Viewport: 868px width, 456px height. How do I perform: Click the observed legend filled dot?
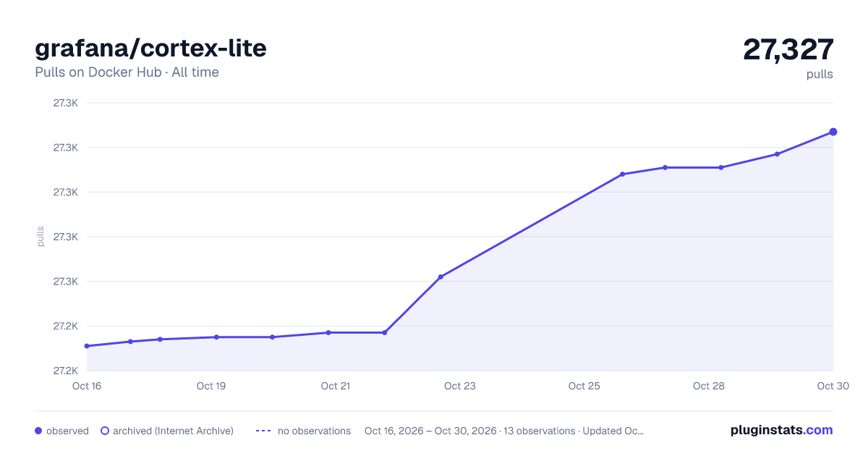pos(38,431)
